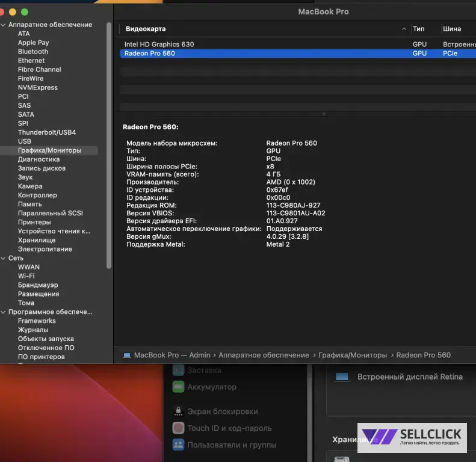Select Хранилище in the sidebar
476x462 pixels.
pos(37,240)
